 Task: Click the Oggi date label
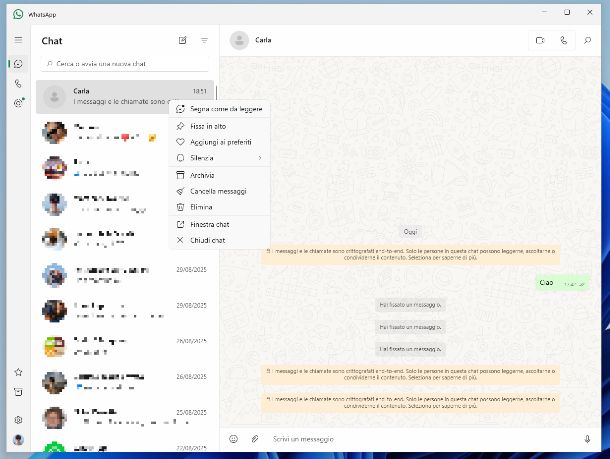click(x=410, y=232)
